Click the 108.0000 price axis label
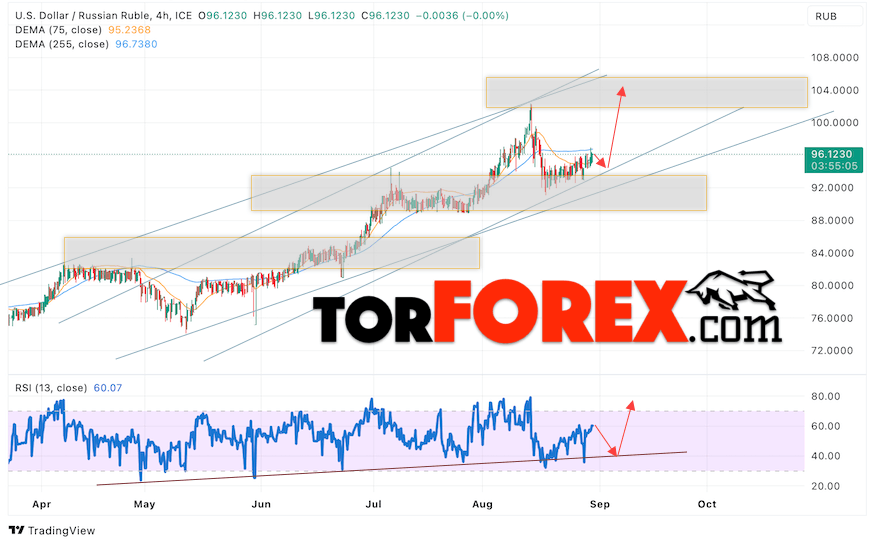 (835, 57)
